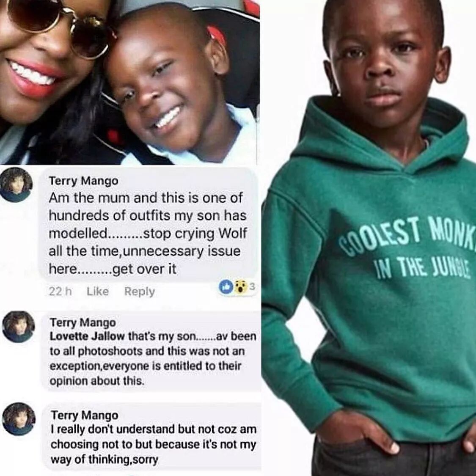Reply to the "Am the mum" comment

[x=140, y=292]
